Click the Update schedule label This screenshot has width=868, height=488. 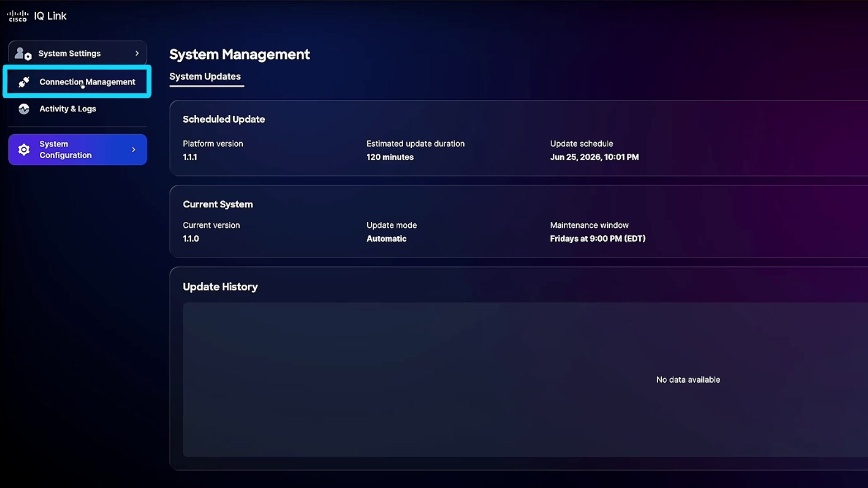click(x=582, y=144)
